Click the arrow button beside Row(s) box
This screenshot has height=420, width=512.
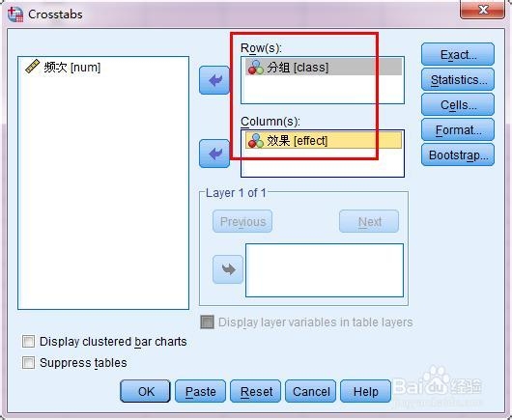[214, 80]
